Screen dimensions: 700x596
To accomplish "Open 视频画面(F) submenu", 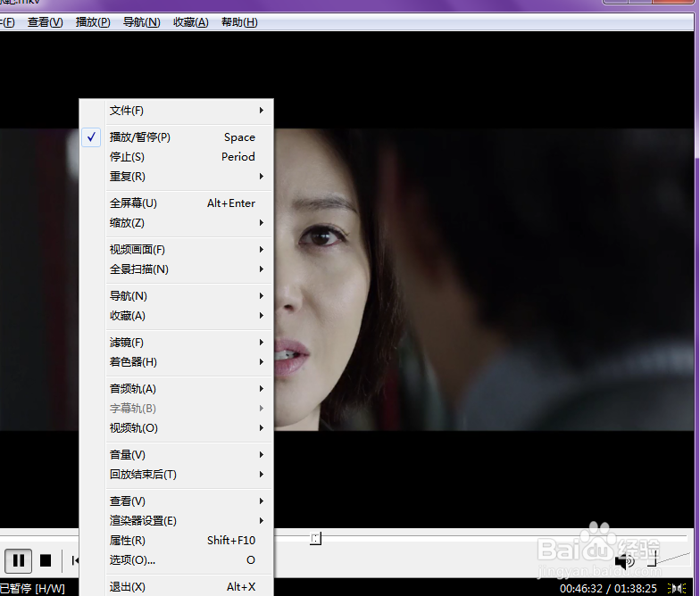I will [x=177, y=250].
